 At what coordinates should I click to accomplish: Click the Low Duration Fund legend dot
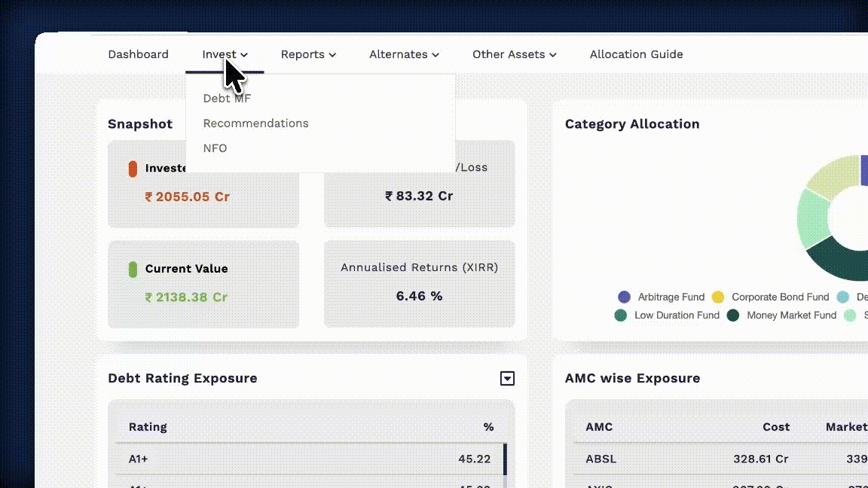[x=621, y=316]
